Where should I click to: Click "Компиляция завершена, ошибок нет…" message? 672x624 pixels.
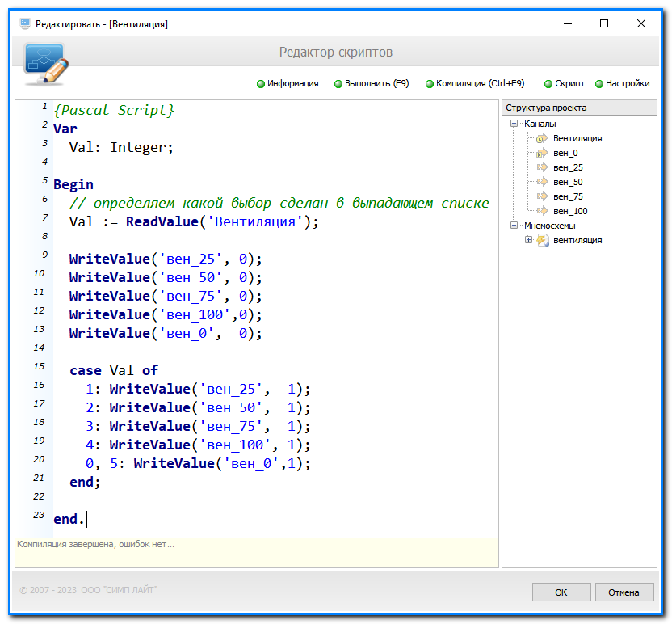(x=95, y=545)
